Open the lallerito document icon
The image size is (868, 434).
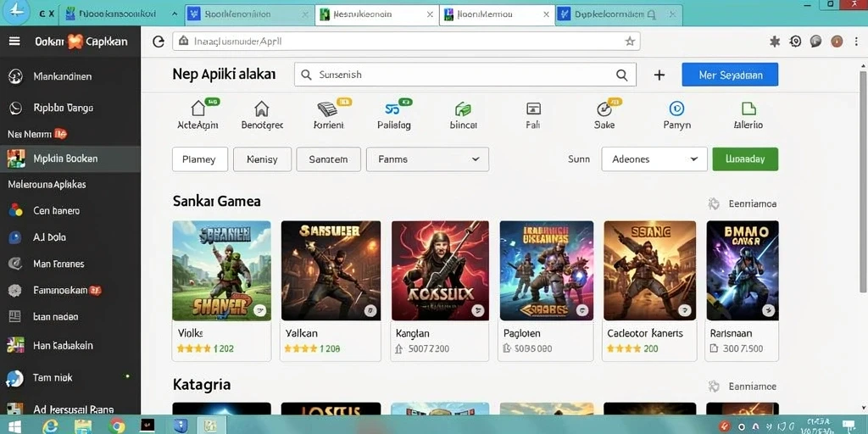748,108
